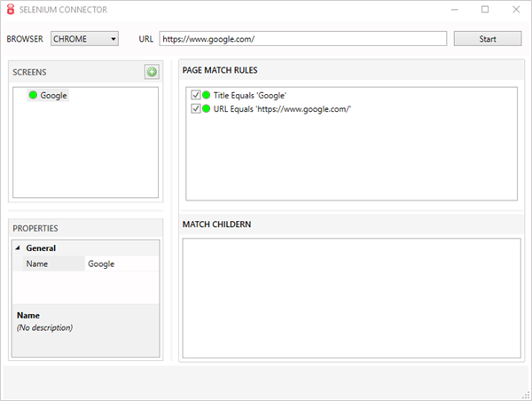Click the Name property label cell
Image resolution: width=532 pixels, height=401 pixels.
tap(53, 263)
